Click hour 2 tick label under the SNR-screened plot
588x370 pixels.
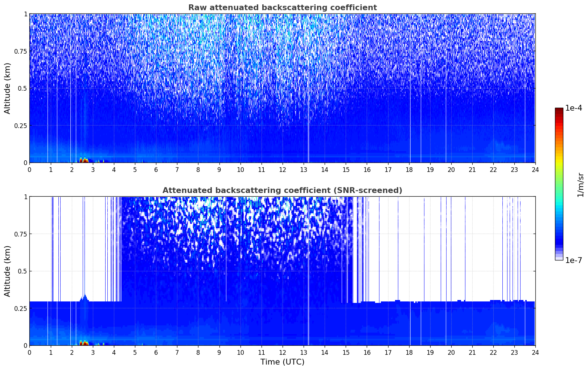(72, 352)
